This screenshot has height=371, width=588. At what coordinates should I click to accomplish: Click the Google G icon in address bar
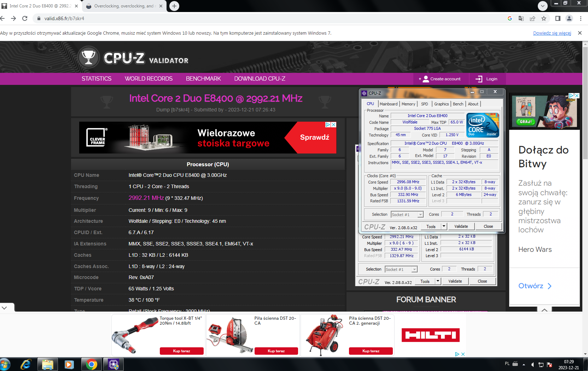510,18
